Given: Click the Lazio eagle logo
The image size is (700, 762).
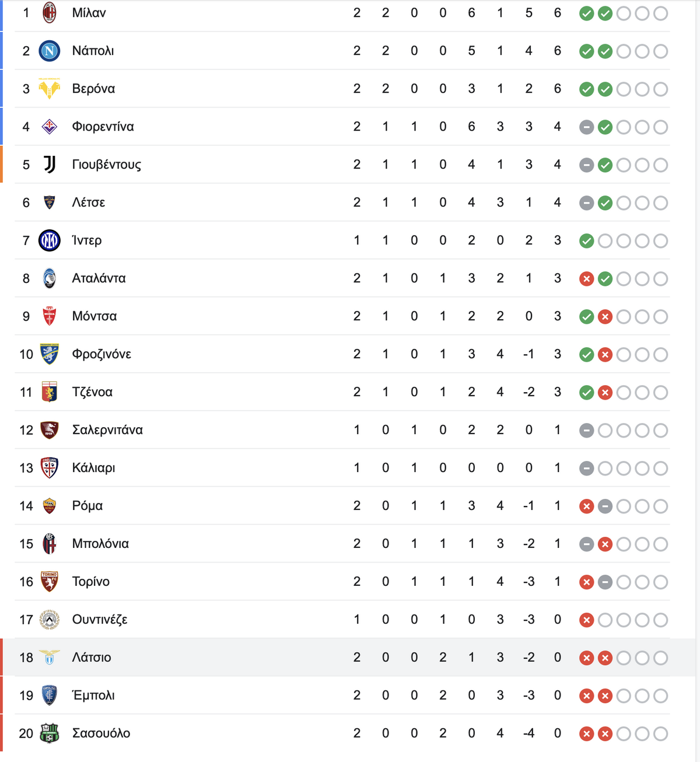Looking at the screenshot, I should (50, 657).
